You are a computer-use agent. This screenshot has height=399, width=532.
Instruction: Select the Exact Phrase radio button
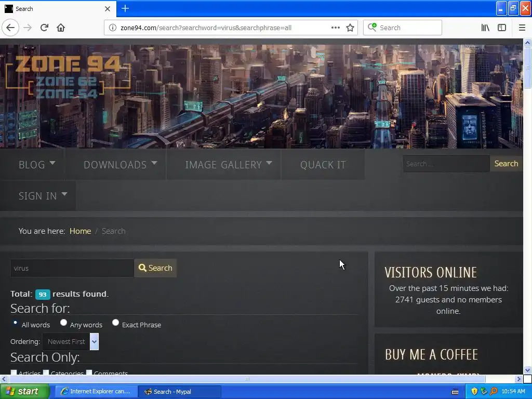tap(115, 322)
